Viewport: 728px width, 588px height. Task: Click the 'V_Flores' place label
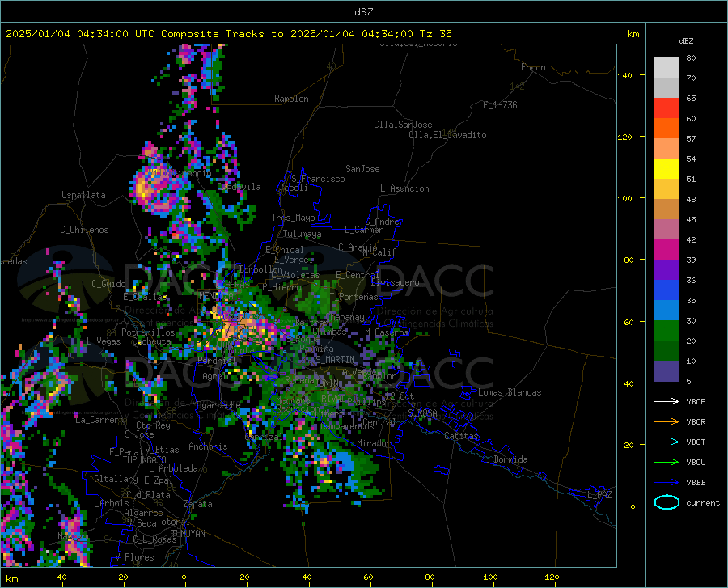134,557
